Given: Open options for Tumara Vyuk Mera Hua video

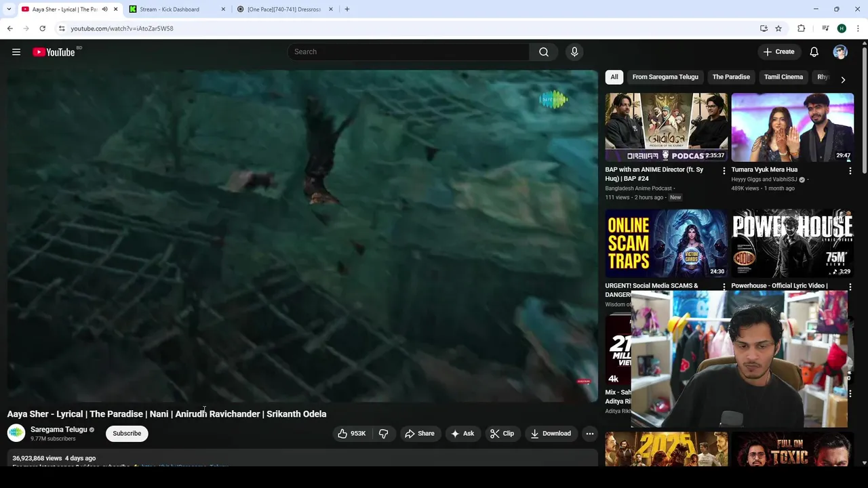Looking at the screenshot, I should [850, 171].
